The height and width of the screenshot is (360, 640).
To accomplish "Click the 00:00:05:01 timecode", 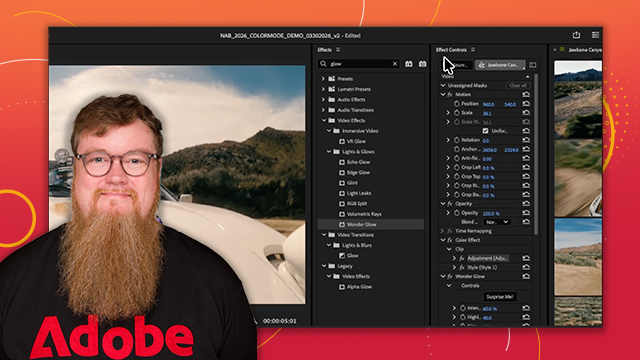I will click(280, 321).
